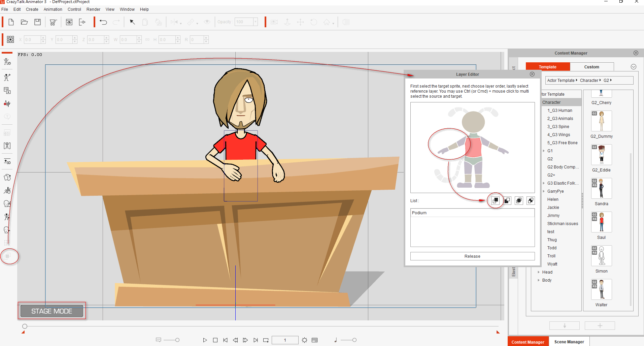Open the face puppet icon
This screenshot has width=644, height=346.
point(7,203)
